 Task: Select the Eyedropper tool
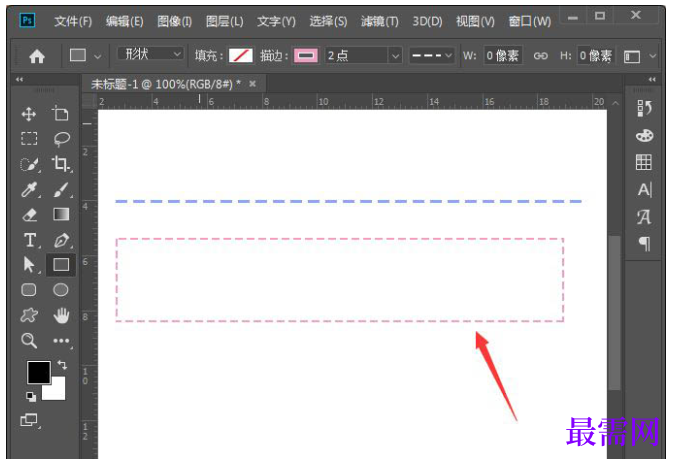(29, 189)
